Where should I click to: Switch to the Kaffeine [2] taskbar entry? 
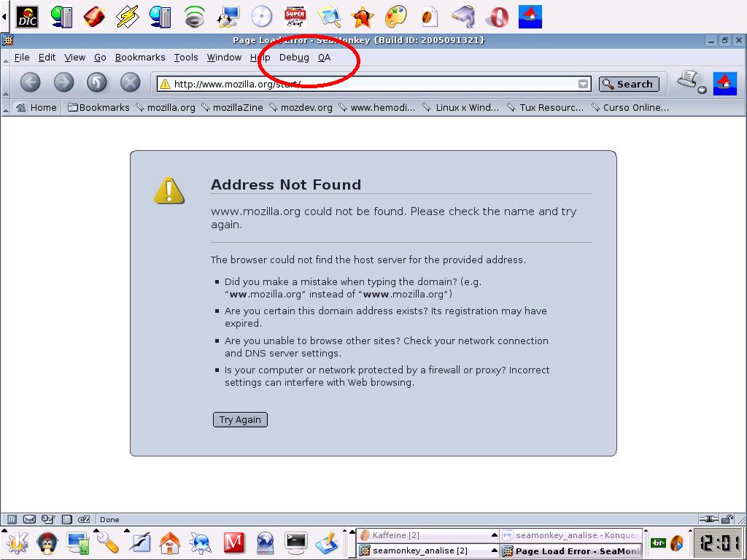coord(427,535)
